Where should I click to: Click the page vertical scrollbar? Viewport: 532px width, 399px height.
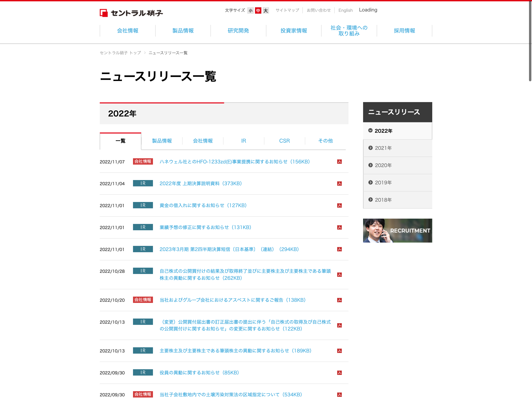coord(530,41)
